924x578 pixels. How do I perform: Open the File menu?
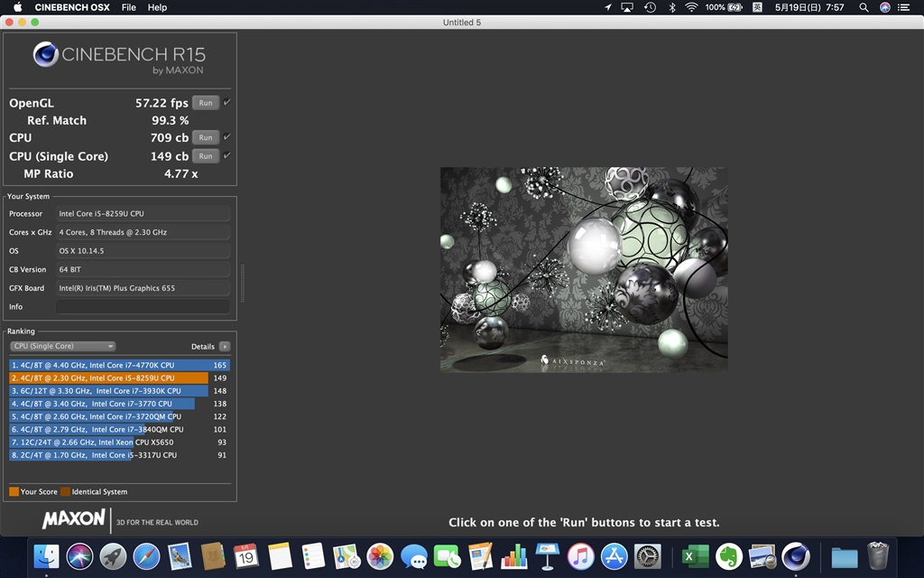click(x=128, y=7)
